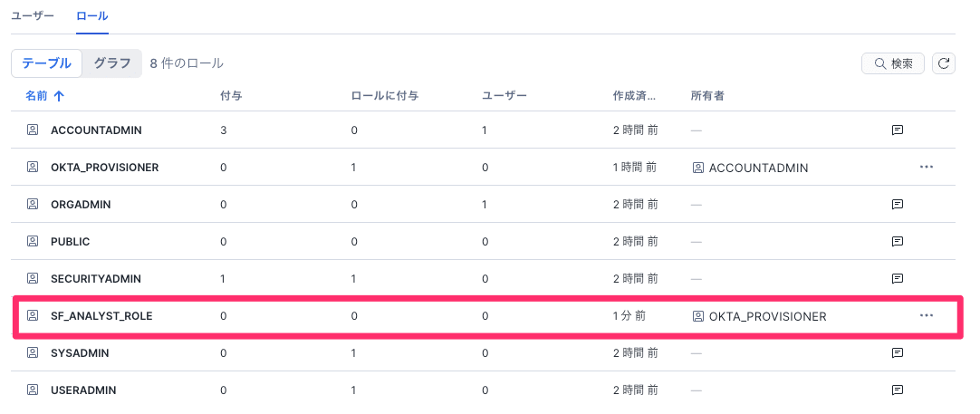Open OKTA_PROVISIONER owner link in SF_ANALYST_ROLE row
Image resolution: width=980 pixels, height=414 pixels.
click(x=767, y=316)
